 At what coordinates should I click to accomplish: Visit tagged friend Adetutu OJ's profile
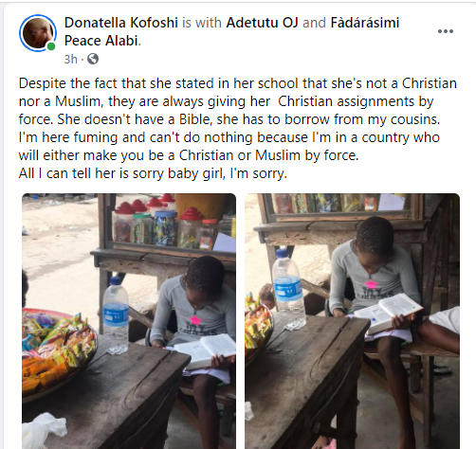(x=262, y=23)
